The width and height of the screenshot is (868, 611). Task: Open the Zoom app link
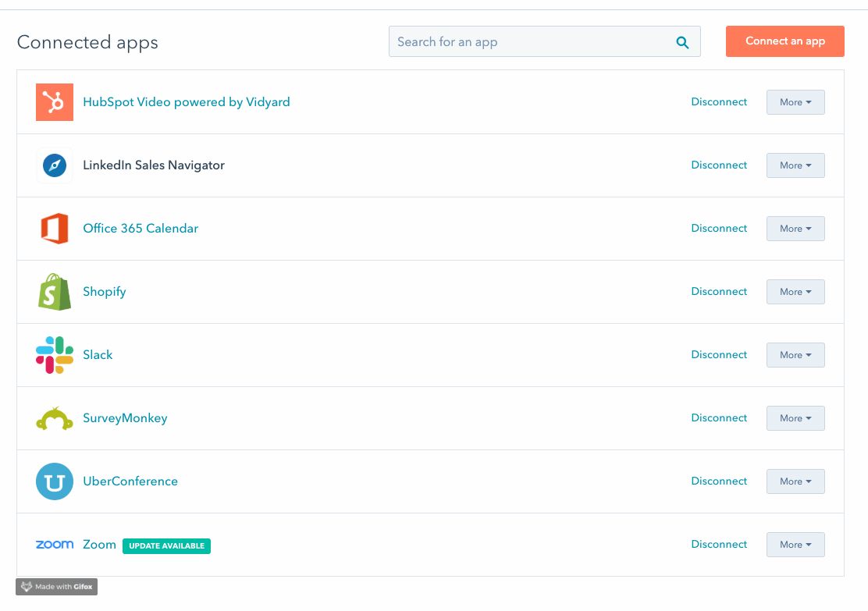click(100, 544)
